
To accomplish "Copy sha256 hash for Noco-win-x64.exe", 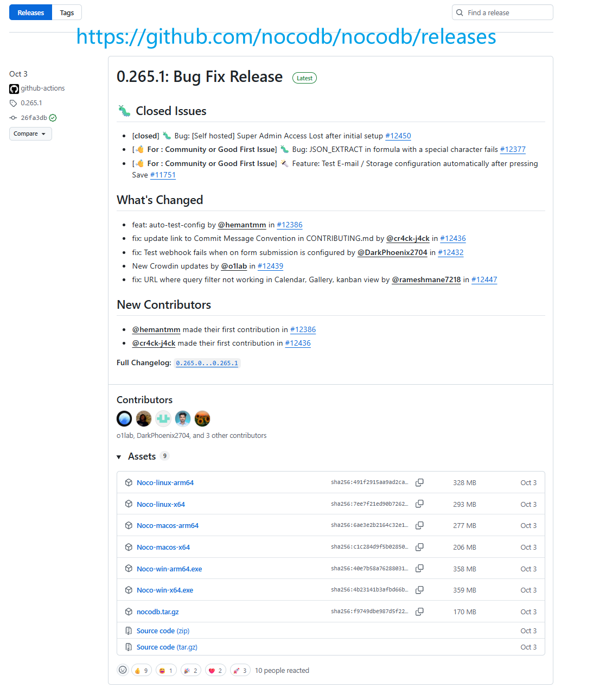I will (419, 590).
